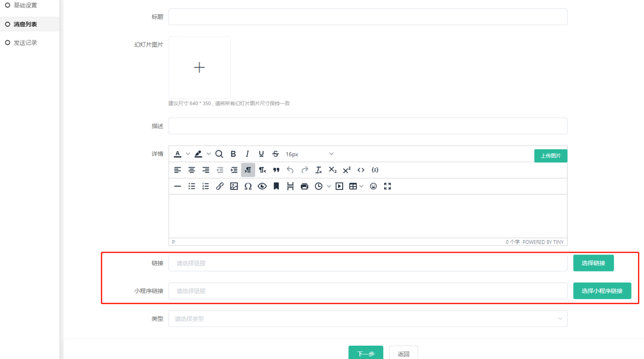Expand the table insert dropdown arrow

pyautogui.click(x=362, y=186)
